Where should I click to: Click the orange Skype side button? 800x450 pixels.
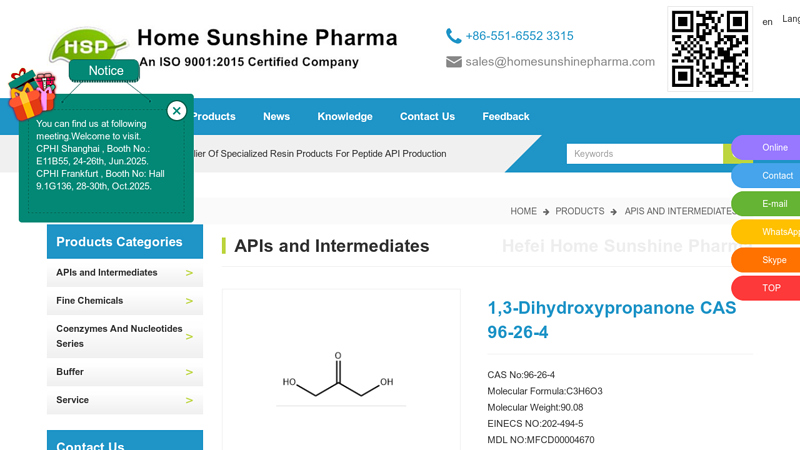(766, 260)
